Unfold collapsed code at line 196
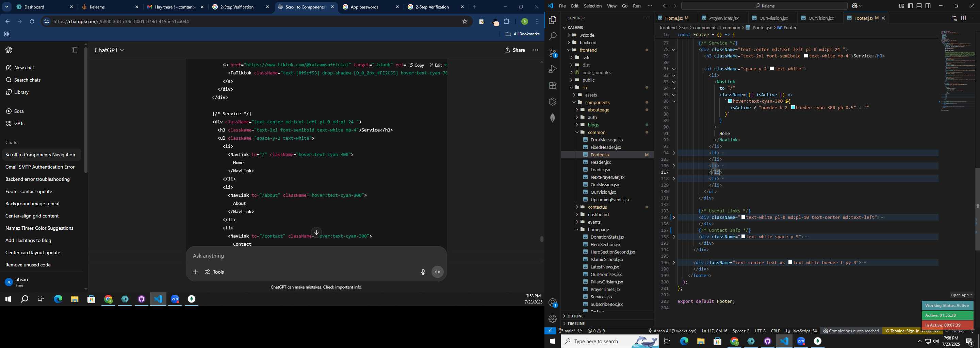This screenshot has width=980, height=348. click(674, 263)
